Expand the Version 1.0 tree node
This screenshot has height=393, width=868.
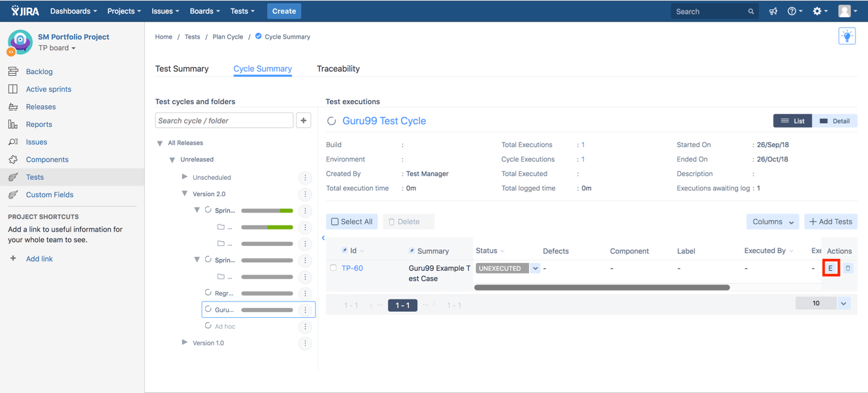point(185,343)
